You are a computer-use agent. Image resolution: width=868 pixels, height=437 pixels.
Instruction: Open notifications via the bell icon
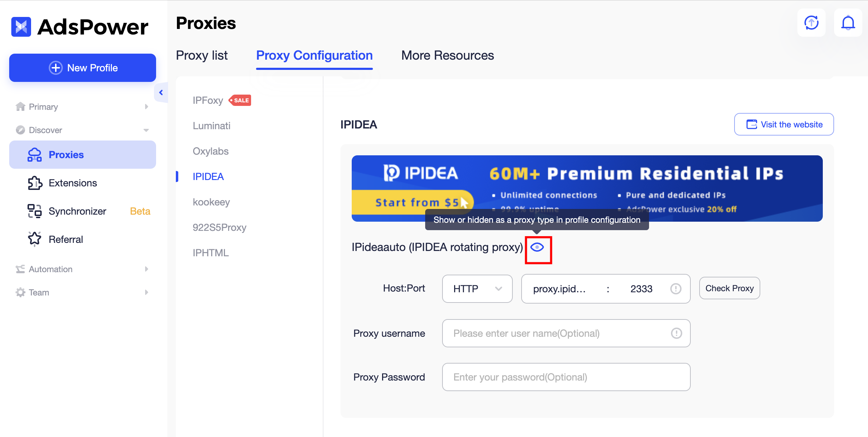tap(848, 23)
